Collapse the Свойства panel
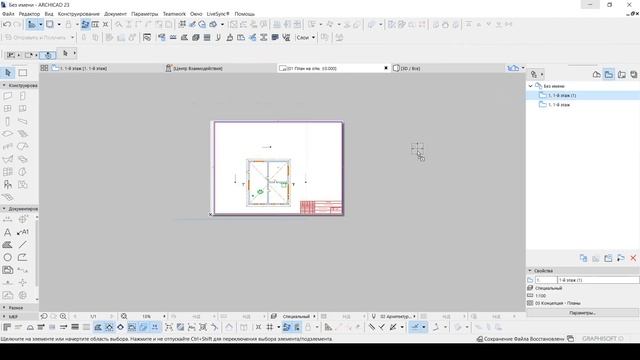640x360 pixels. (530, 271)
